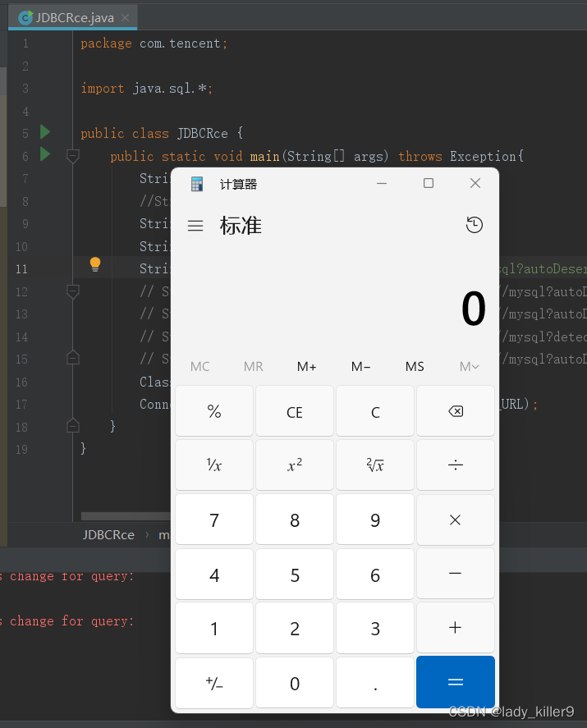This screenshot has width=587, height=728.
Task: Click the CE clear entry key
Action: [295, 411]
